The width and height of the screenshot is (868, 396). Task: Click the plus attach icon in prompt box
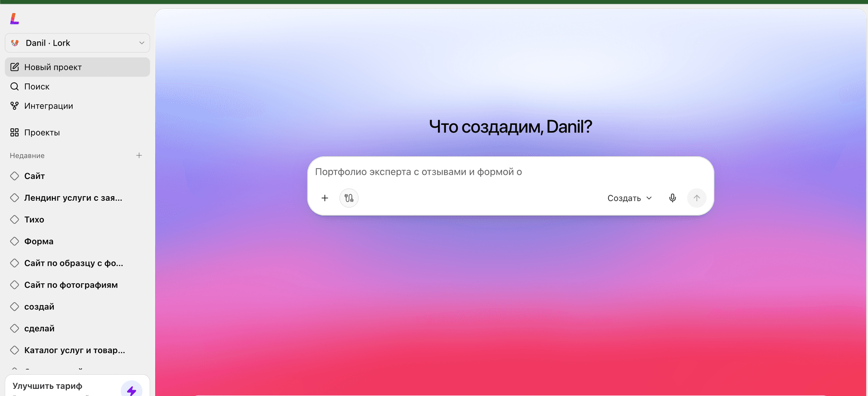[325, 198]
